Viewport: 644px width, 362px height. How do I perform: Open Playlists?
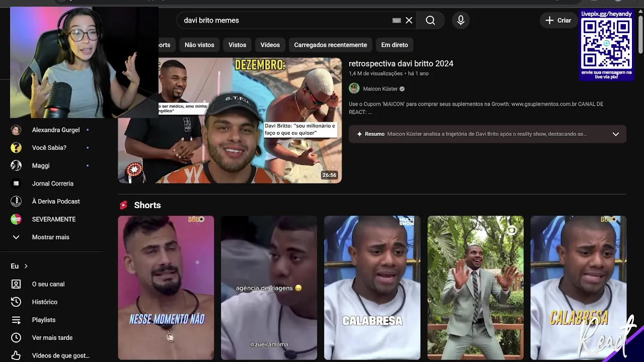[44, 320]
